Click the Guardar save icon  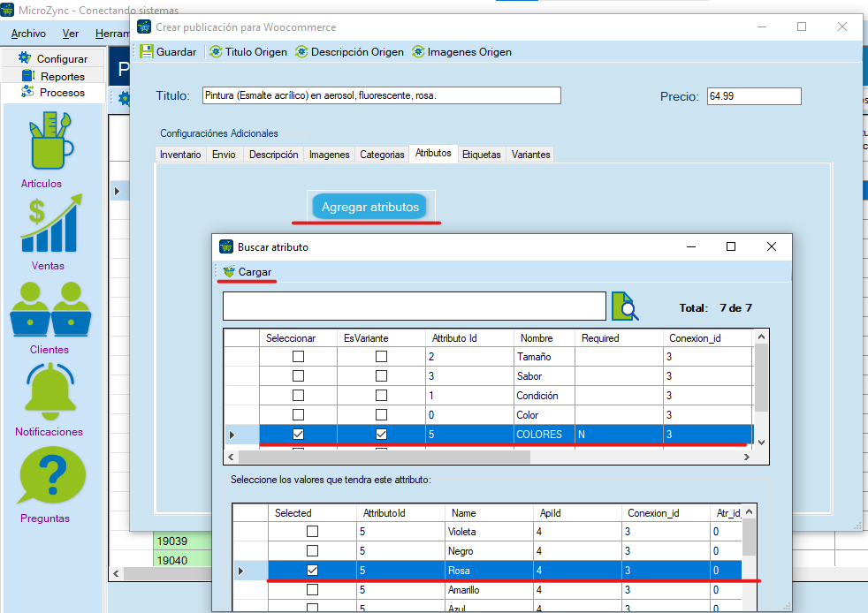click(146, 52)
